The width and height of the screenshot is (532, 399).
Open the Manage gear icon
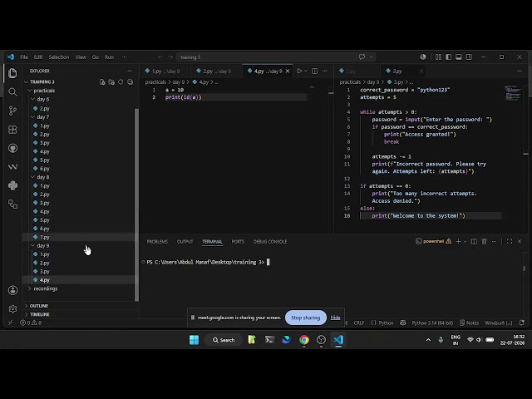click(x=12, y=309)
